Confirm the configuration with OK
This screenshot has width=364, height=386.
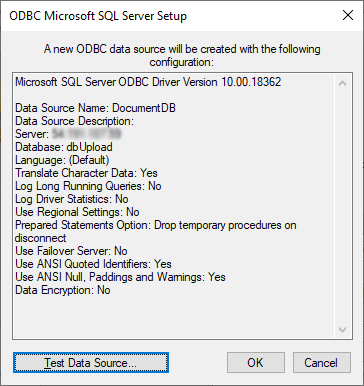[x=256, y=362]
